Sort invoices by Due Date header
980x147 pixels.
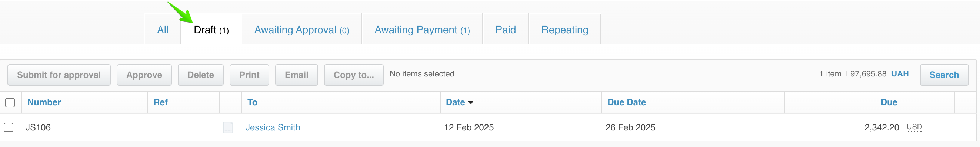point(626,102)
